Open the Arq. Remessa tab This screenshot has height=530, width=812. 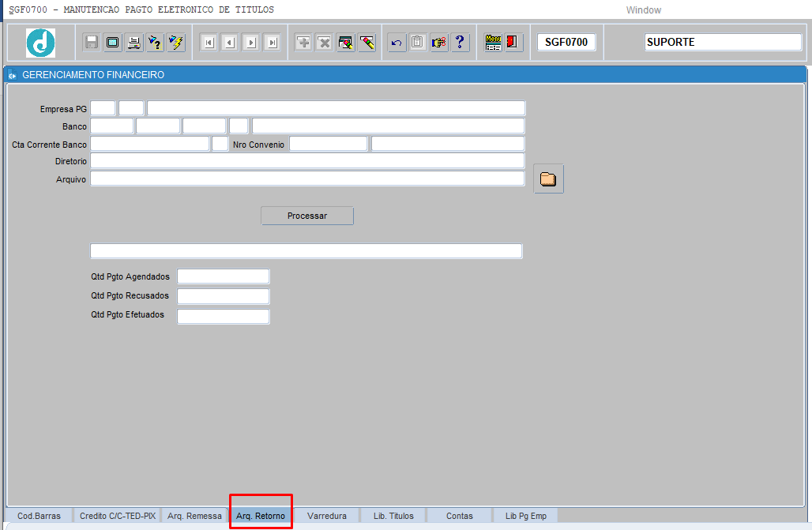[194, 516]
